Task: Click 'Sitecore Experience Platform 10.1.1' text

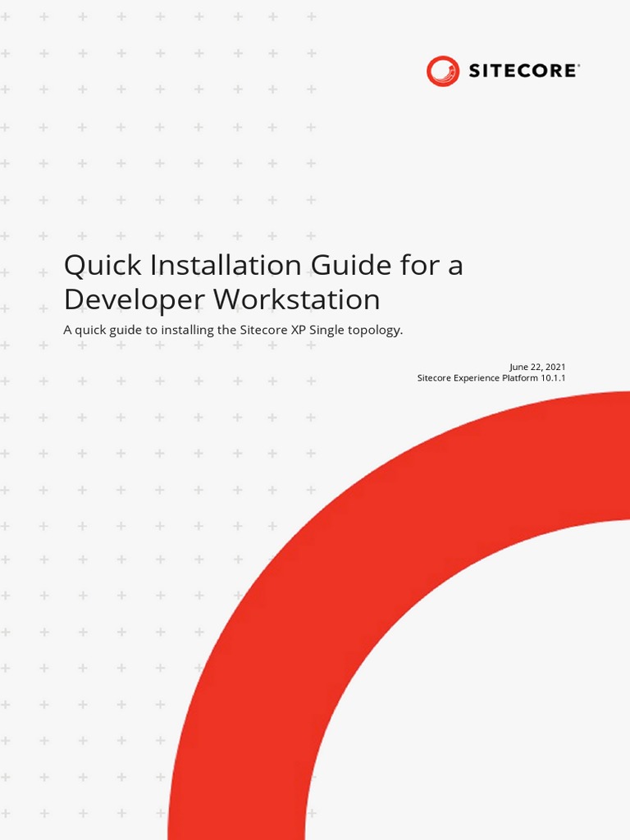Action: (x=491, y=378)
